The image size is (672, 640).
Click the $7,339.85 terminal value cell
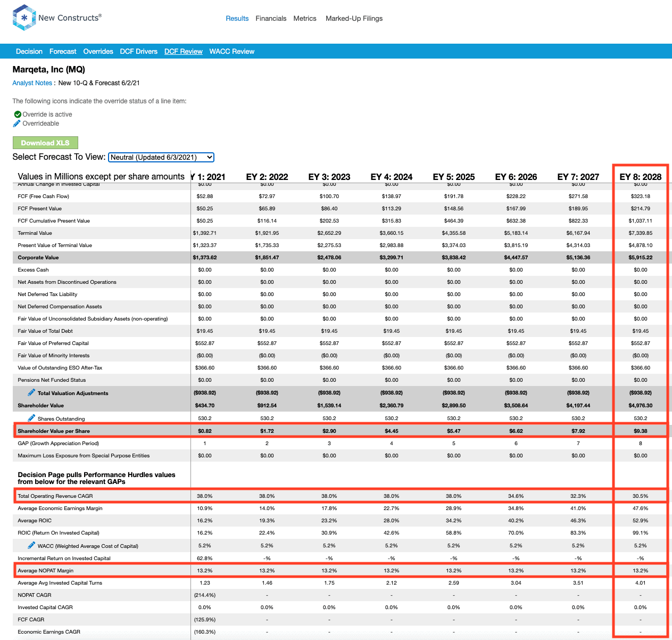point(641,233)
